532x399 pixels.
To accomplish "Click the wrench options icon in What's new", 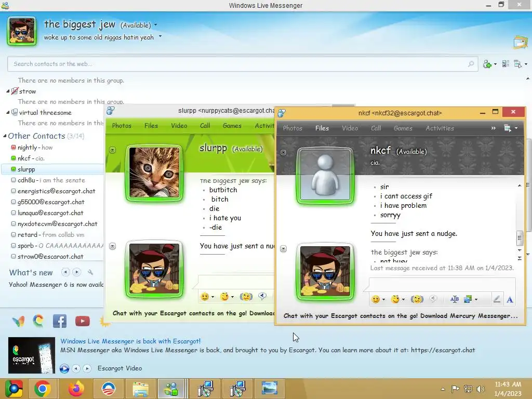I will click(90, 272).
